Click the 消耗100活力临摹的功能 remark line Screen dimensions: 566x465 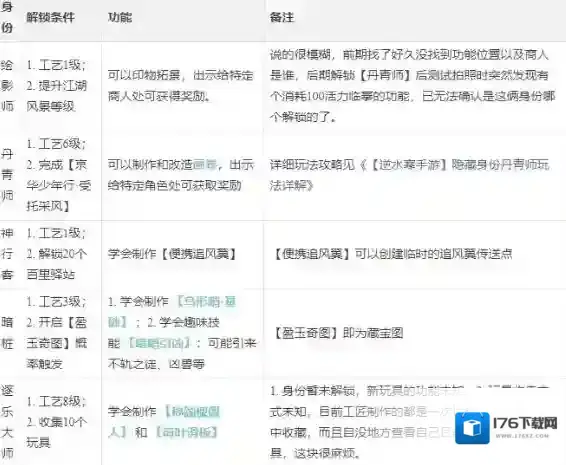[345, 96]
